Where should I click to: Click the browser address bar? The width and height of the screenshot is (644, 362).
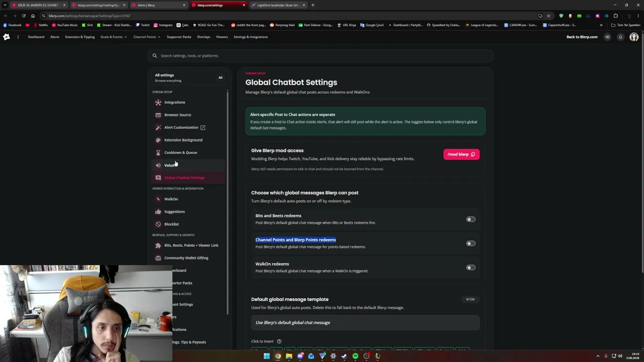pos(292,16)
